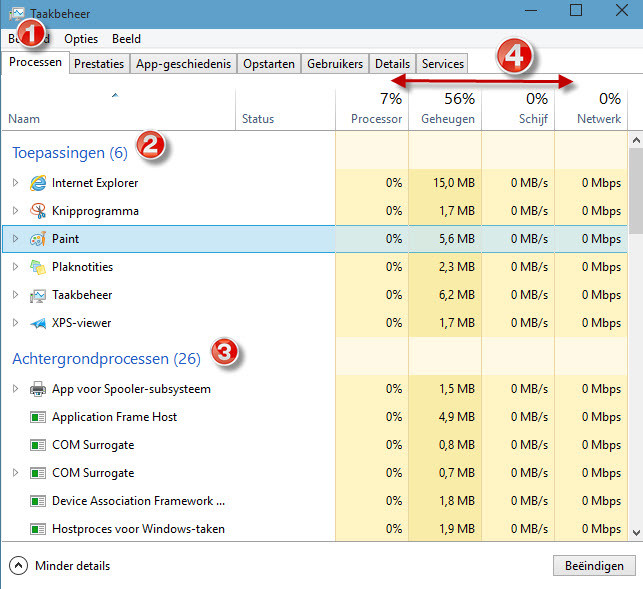Select the Processen tab
Screen dimensions: 643x589
[x=35, y=62]
